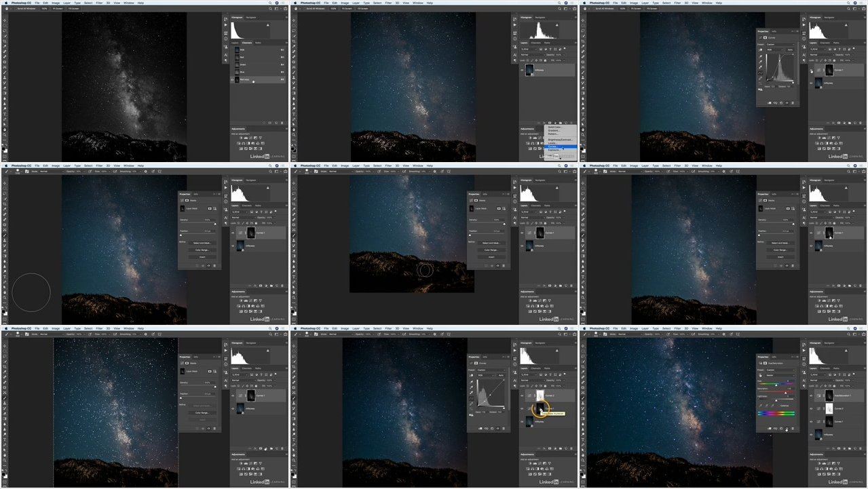This screenshot has height=489, width=868.
Task: Click the Saturation slider in Hue/Saturation properties
Action: tap(776, 393)
